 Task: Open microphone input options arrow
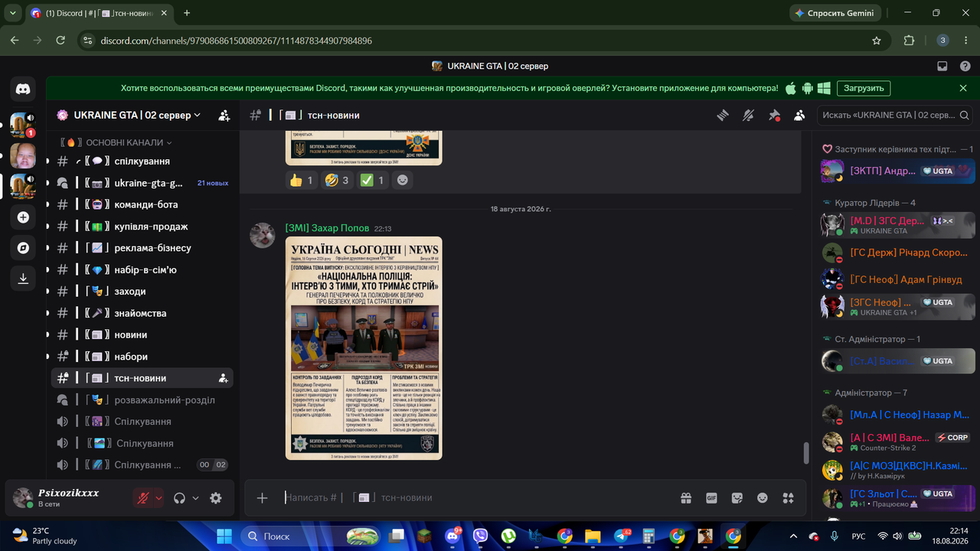point(158,498)
